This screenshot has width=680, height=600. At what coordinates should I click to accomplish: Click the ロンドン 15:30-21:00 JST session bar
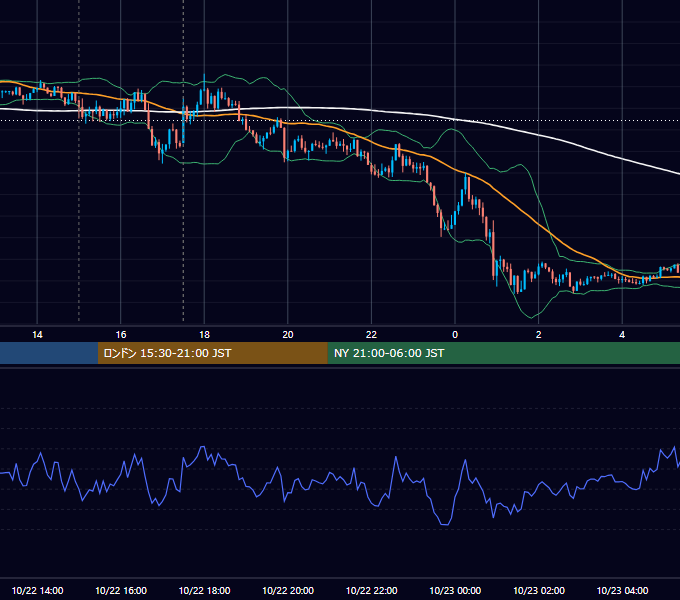coord(212,353)
